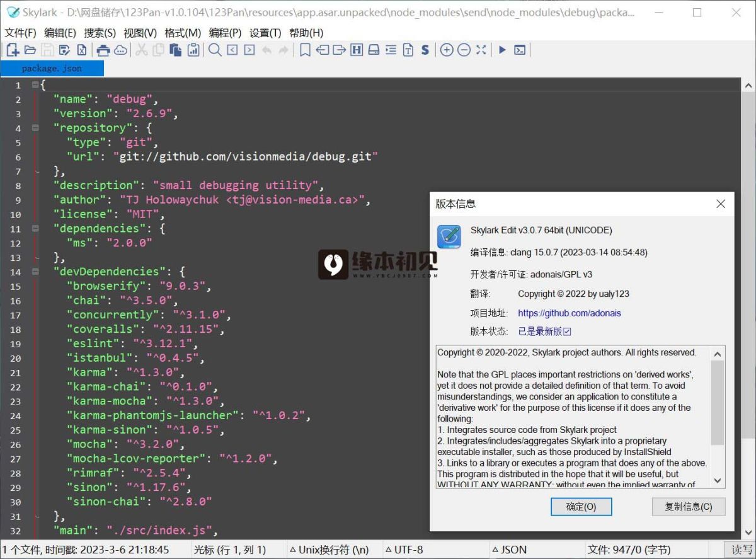Click the 文件: 947/0 (字节) status entry
Viewport: 756px width, 559px height.
629,550
